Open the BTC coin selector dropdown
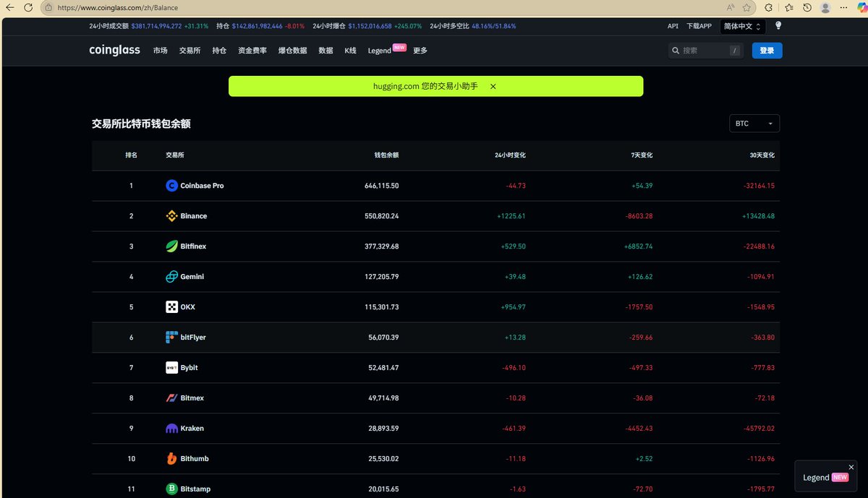The height and width of the screenshot is (498, 868). coord(754,124)
